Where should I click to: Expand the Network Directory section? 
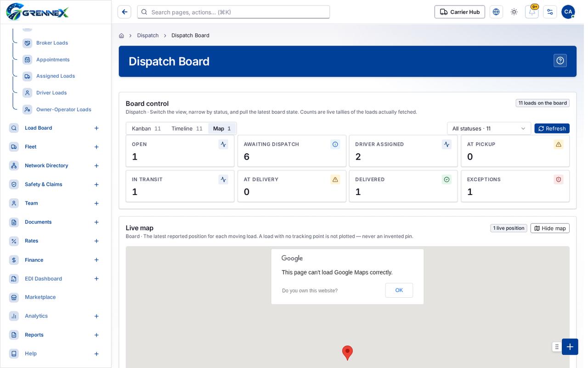coord(96,166)
